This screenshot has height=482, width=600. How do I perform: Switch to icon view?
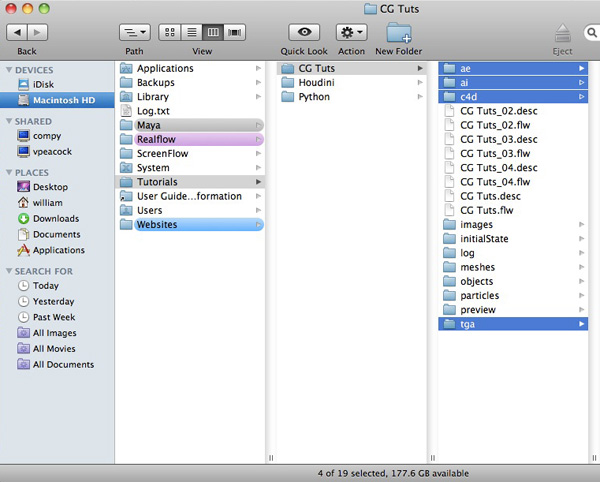(170, 32)
